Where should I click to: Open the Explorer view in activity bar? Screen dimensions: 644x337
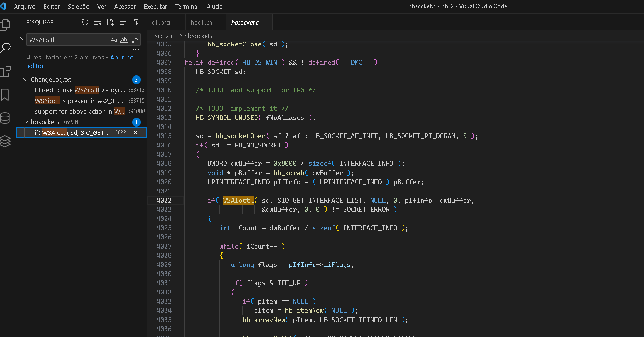5,25
